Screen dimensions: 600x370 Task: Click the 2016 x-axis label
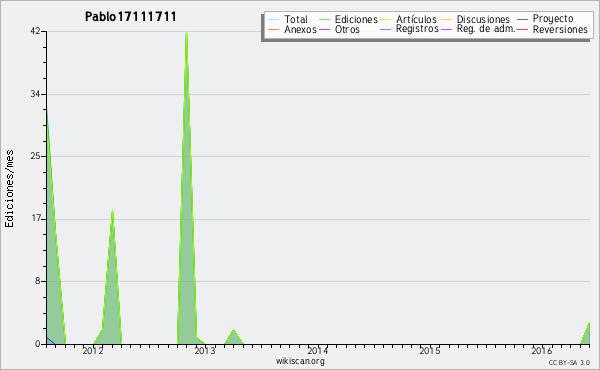point(541,351)
